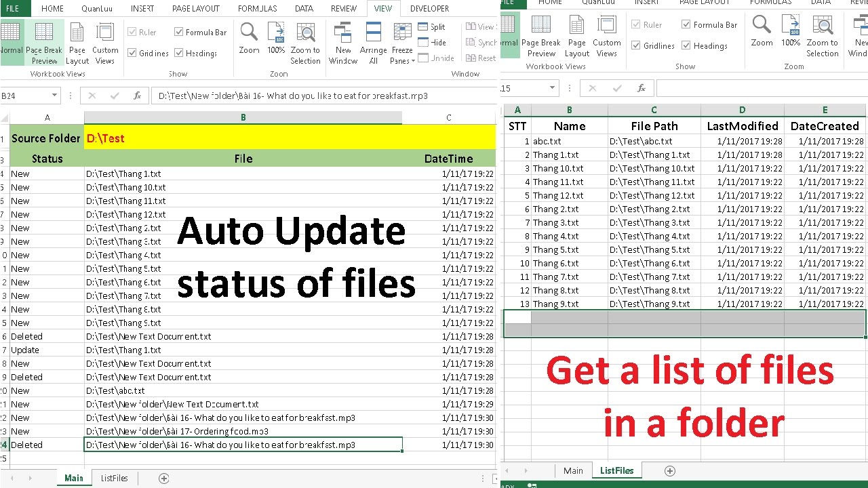
Task: Open Custom Views in right window
Action: coord(607,37)
